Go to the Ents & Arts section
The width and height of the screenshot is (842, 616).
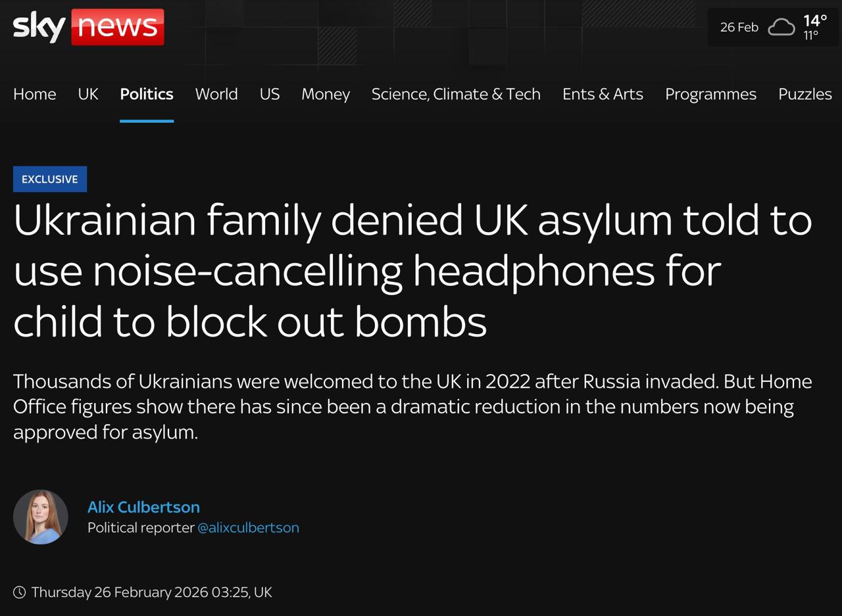[x=603, y=94]
